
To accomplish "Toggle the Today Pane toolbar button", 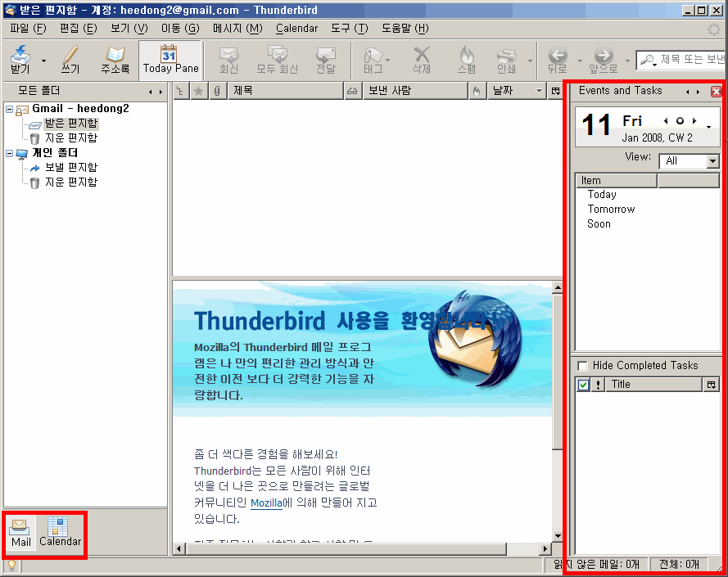I will 170,60.
